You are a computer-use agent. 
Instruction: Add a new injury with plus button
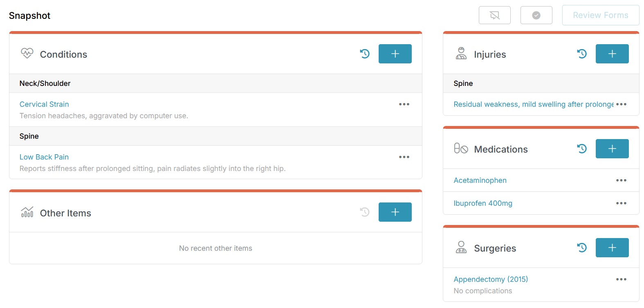point(612,54)
